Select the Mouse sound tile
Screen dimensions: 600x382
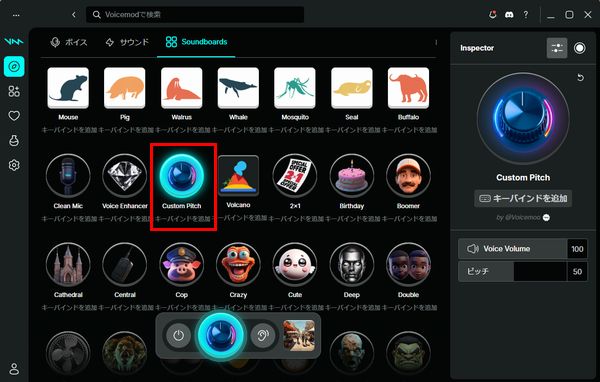point(68,88)
